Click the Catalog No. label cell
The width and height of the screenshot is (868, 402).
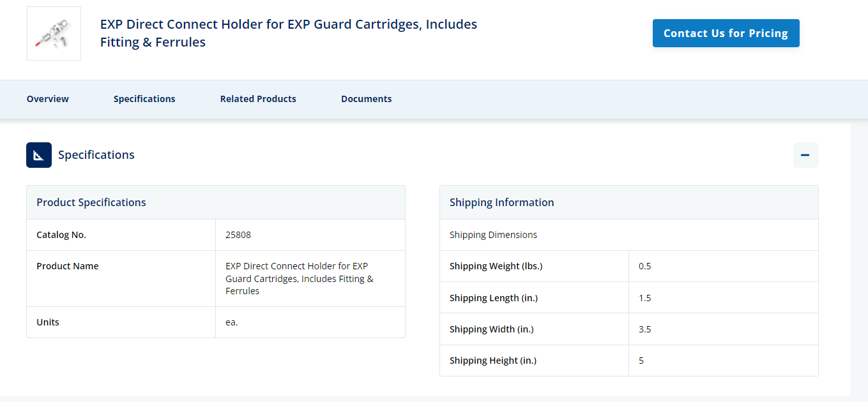(x=121, y=235)
